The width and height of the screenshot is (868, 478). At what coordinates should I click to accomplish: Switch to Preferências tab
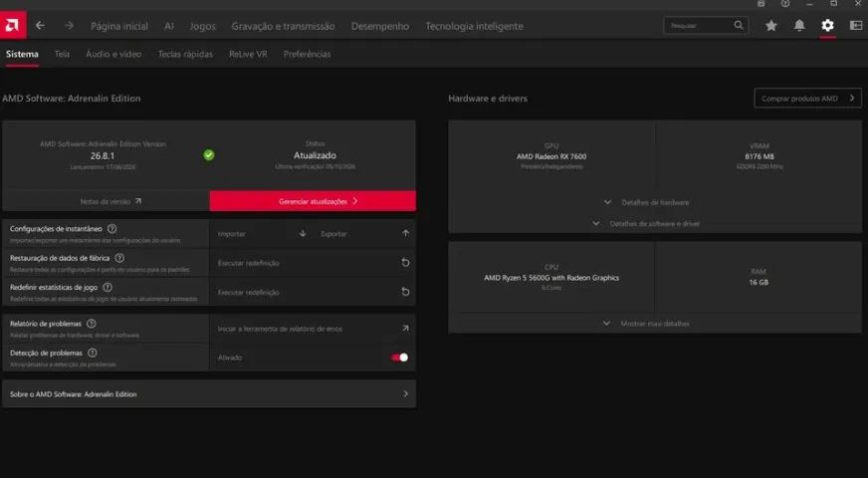(x=308, y=54)
